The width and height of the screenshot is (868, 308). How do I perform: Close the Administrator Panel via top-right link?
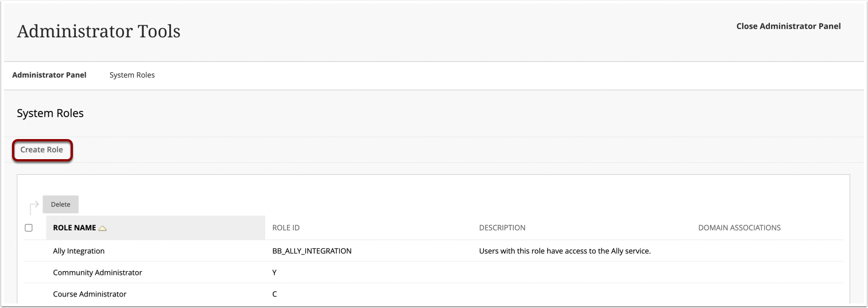point(788,26)
